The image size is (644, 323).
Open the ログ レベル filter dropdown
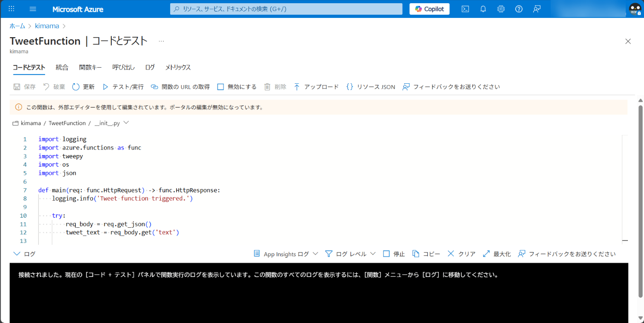pyautogui.click(x=351, y=254)
